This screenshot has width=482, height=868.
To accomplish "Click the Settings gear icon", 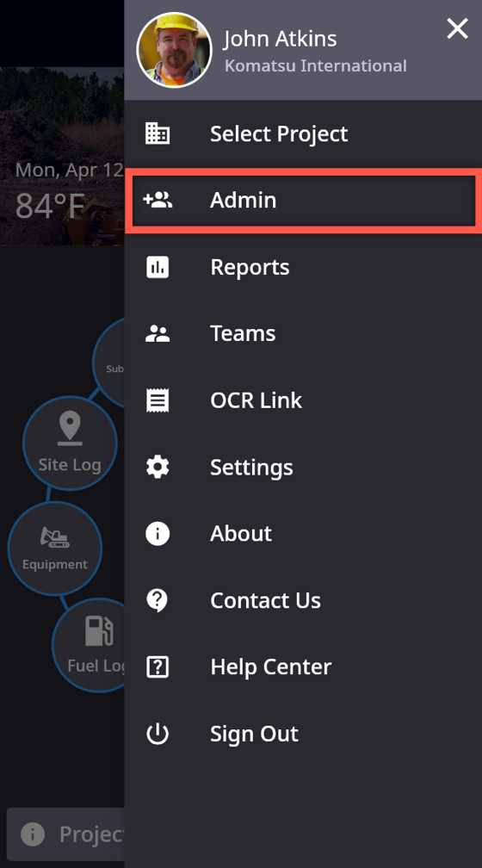I will (x=158, y=467).
